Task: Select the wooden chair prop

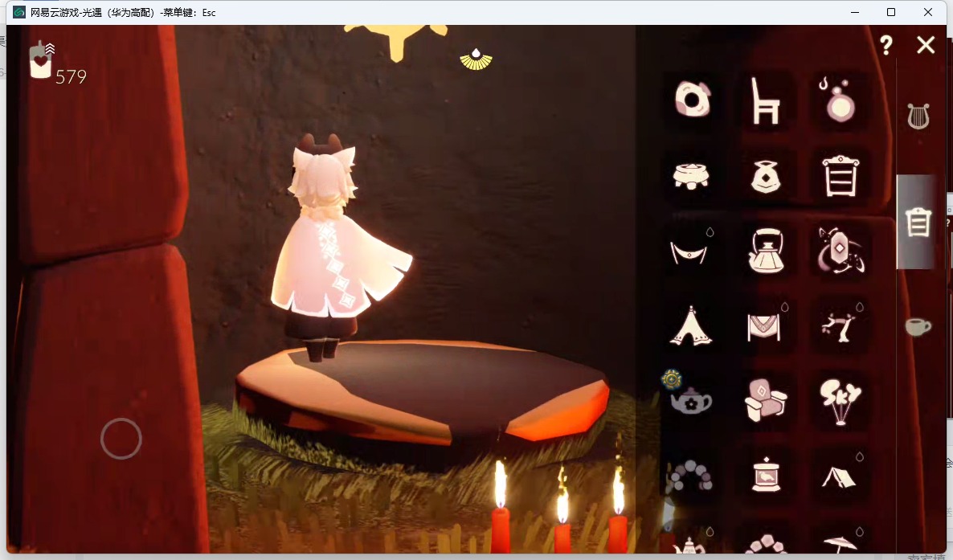Action: coord(765,101)
